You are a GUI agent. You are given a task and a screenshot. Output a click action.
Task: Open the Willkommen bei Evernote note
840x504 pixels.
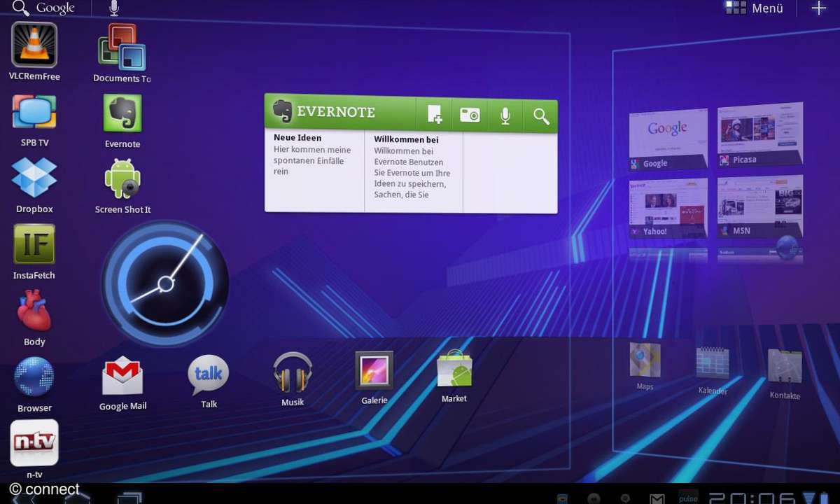pyautogui.click(x=414, y=171)
